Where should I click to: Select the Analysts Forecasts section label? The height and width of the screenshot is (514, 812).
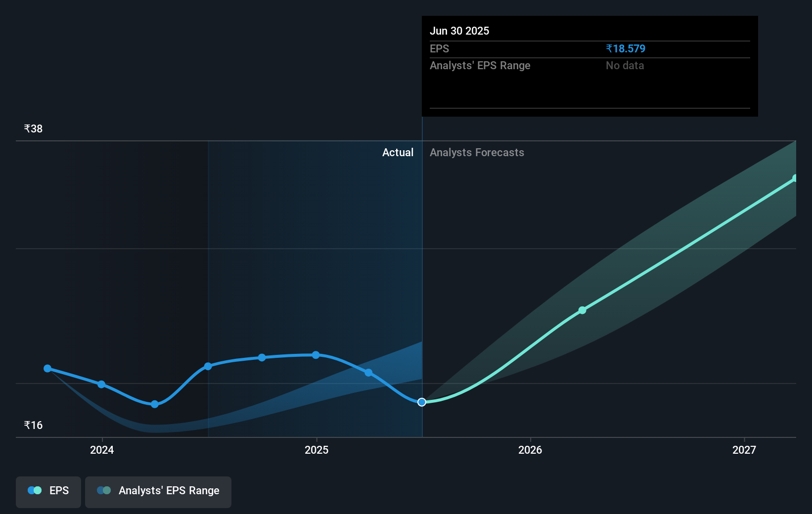477,152
